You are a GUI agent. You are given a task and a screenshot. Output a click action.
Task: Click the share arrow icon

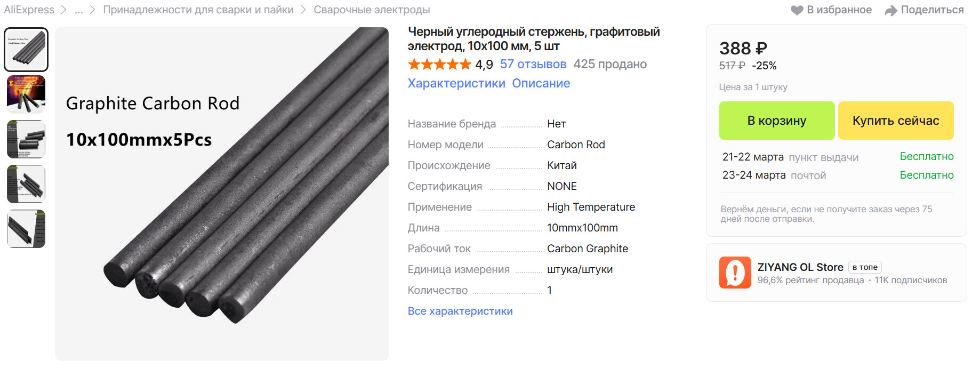(891, 10)
